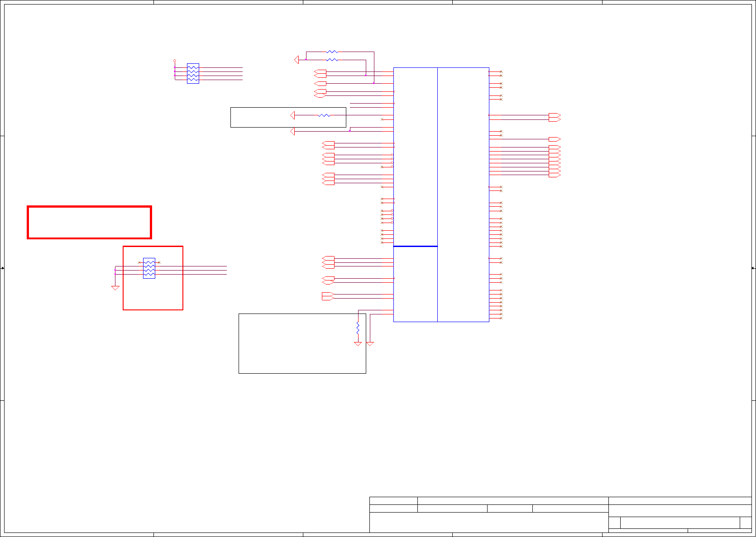Select the resistor network inside the red box
Image resolution: width=756 pixels, height=537 pixels.
coord(149,268)
